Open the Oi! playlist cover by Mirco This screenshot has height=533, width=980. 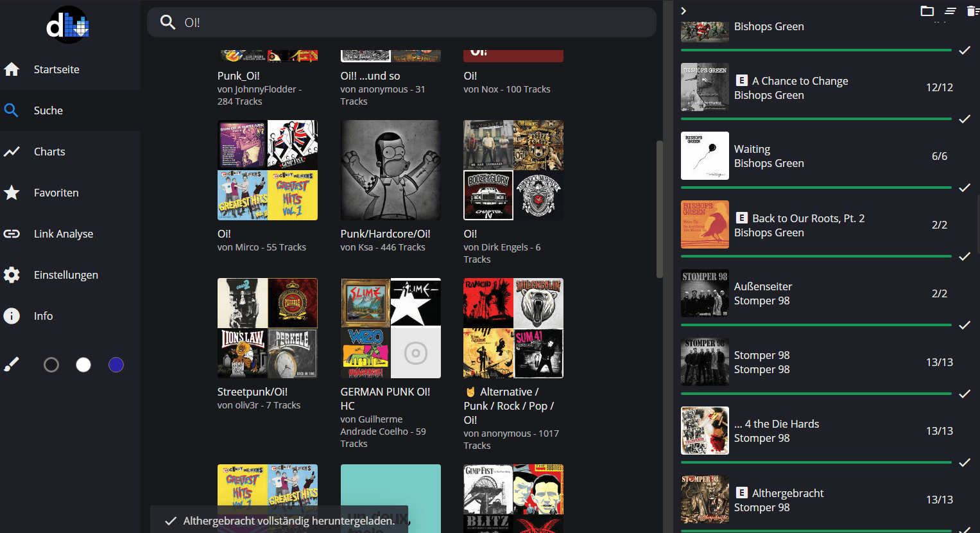(x=268, y=170)
